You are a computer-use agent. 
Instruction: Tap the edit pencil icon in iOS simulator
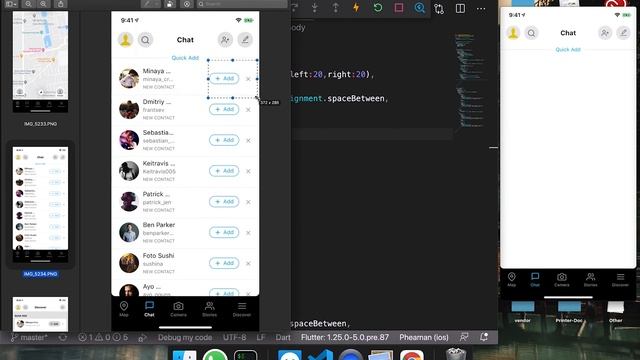pyautogui.click(x=623, y=33)
